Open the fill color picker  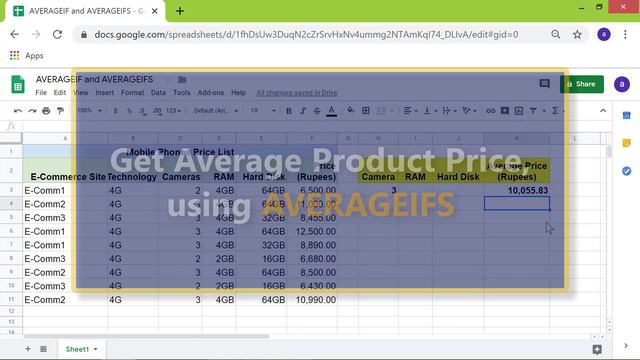(351, 110)
